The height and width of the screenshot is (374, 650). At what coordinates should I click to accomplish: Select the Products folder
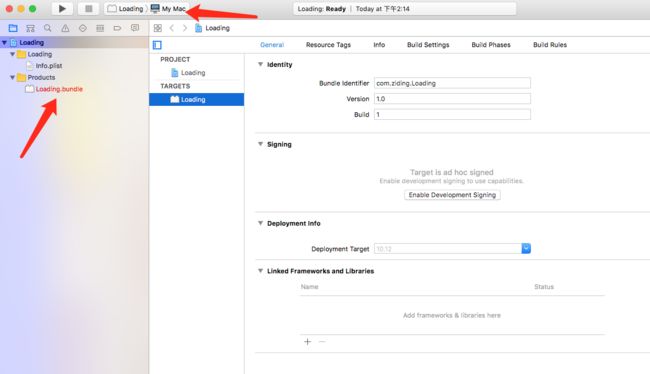(x=36, y=77)
